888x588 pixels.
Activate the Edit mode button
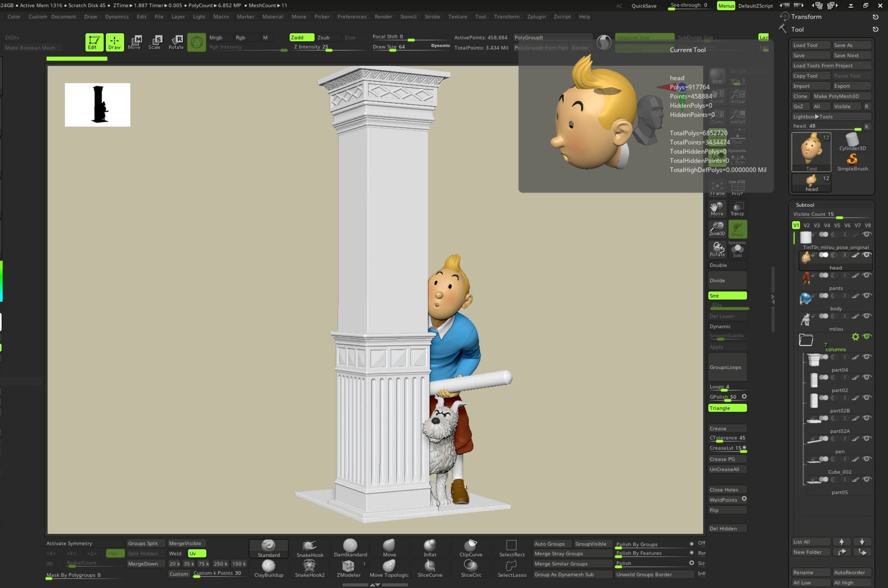94,42
